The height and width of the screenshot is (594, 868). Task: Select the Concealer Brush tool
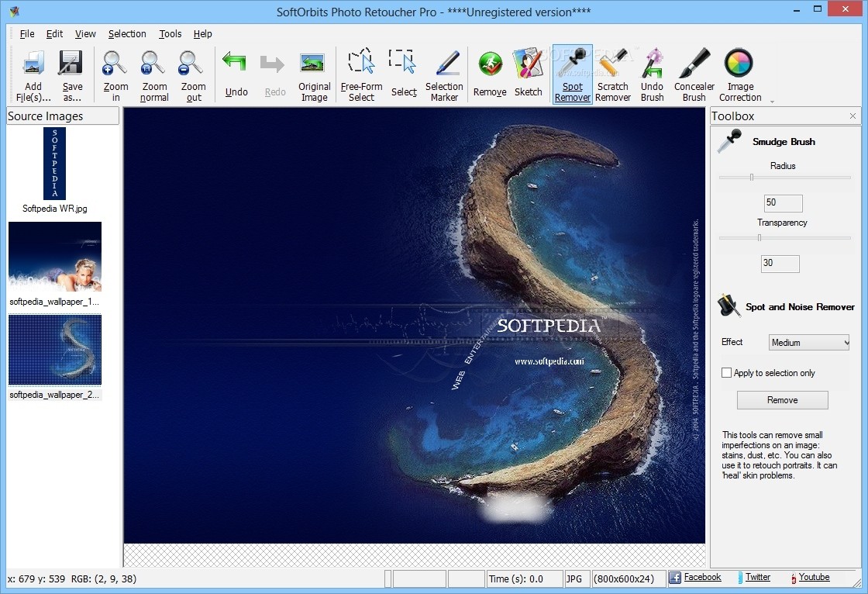(x=694, y=74)
